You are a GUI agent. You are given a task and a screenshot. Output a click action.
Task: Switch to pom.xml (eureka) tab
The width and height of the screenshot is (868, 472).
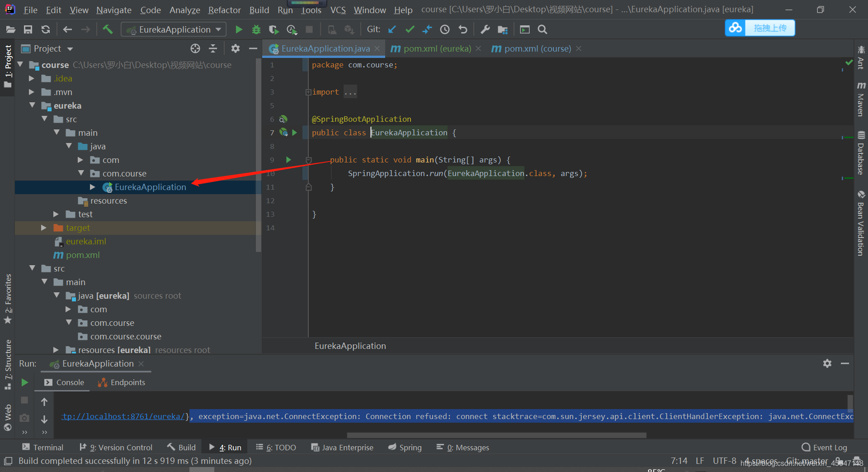click(x=437, y=48)
